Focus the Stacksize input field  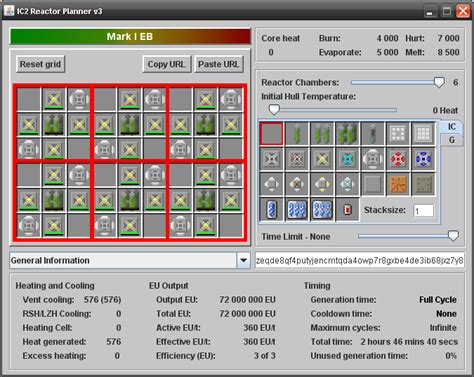423,211
